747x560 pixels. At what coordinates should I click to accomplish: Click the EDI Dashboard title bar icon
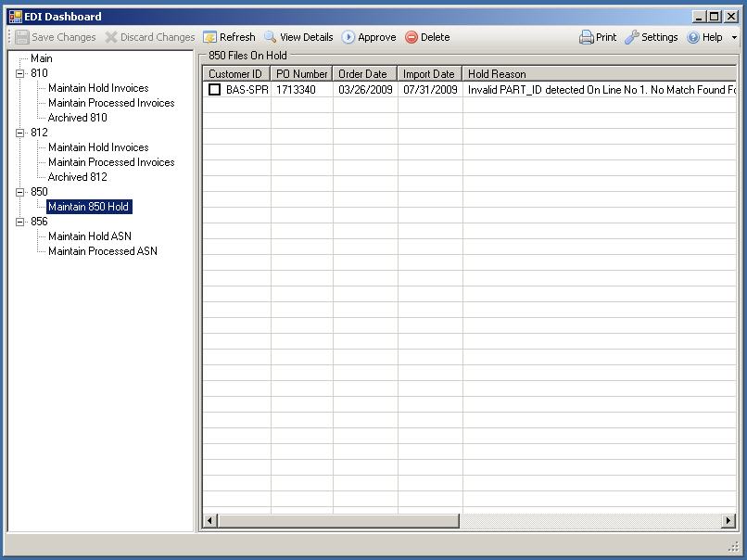pos(15,17)
